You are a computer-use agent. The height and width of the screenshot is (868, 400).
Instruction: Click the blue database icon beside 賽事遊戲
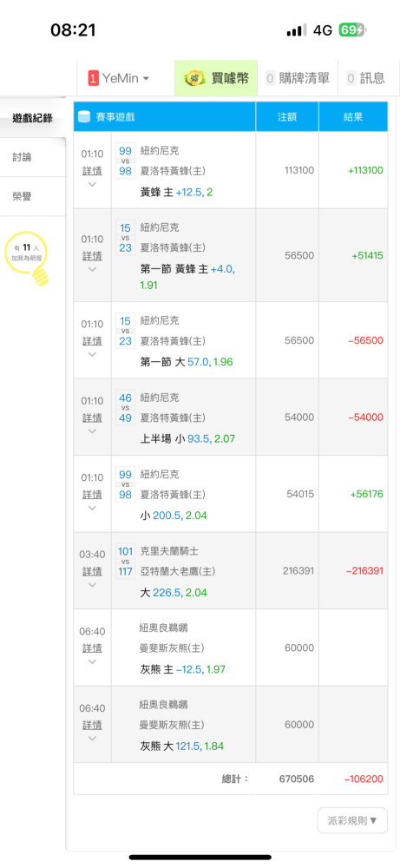(x=85, y=117)
